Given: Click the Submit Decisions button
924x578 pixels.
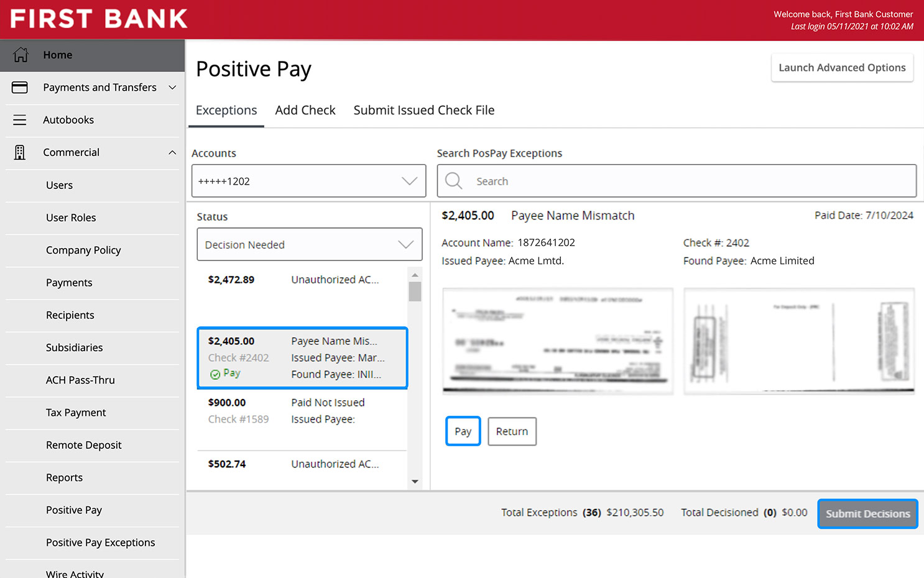Looking at the screenshot, I should [867, 514].
